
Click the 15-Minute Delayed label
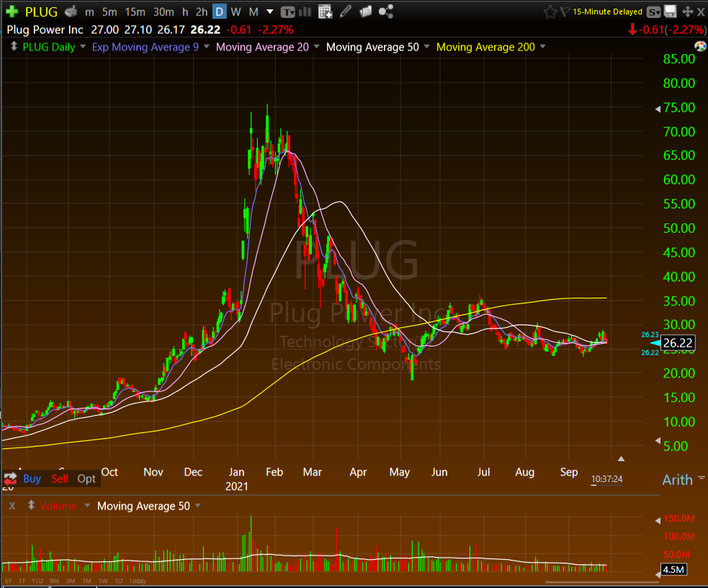click(x=607, y=12)
